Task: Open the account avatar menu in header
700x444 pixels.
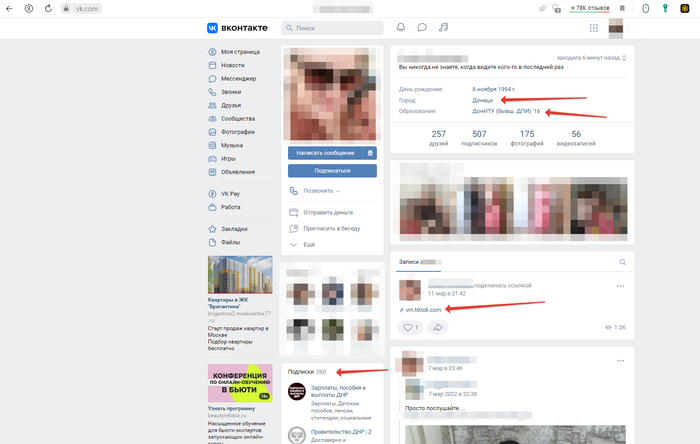Action: click(616, 28)
